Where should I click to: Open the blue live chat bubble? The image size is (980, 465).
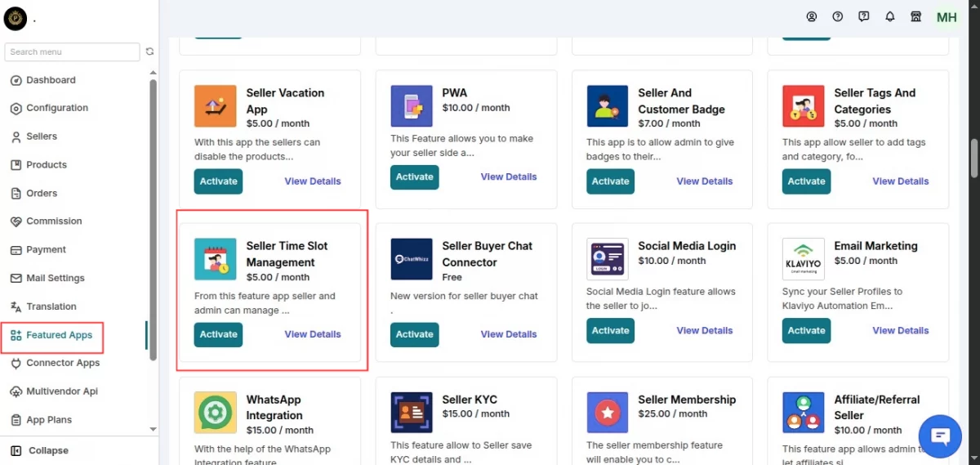[940, 436]
